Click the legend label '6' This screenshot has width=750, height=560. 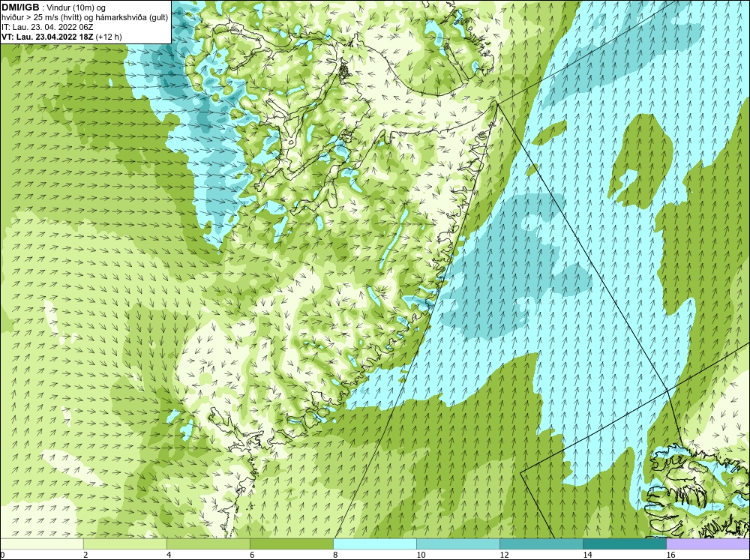252,555
